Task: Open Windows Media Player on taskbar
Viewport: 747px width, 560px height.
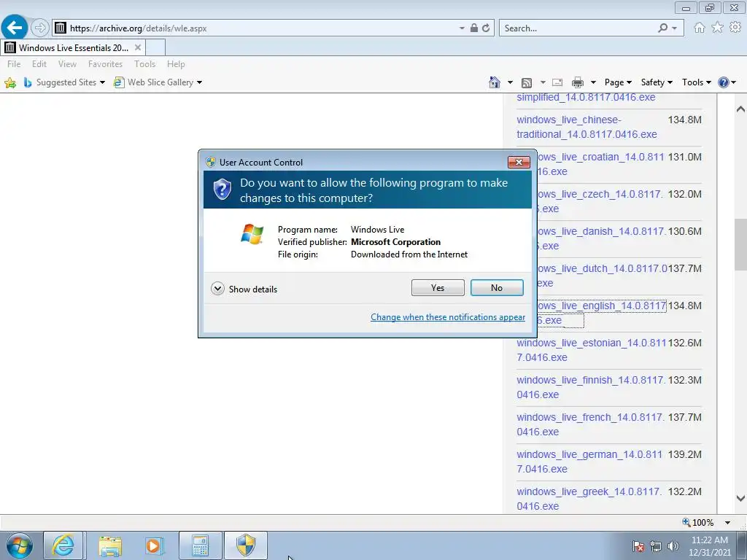Action: point(154,545)
